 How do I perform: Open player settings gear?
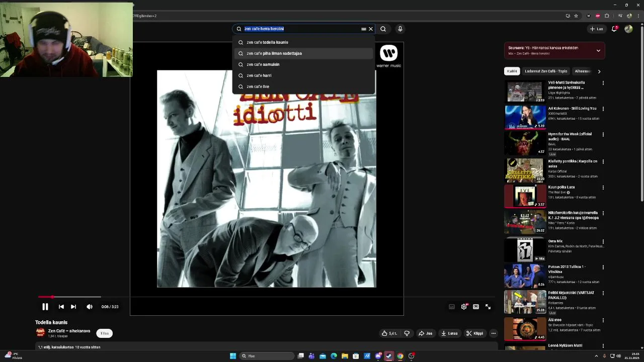click(464, 307)
